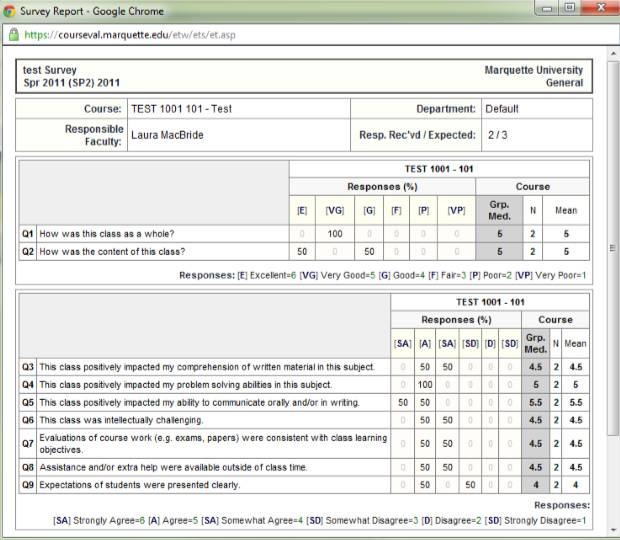Click the [E] column header
The width and height of the screenshot is (620, 540).
[x=302, y=210]
